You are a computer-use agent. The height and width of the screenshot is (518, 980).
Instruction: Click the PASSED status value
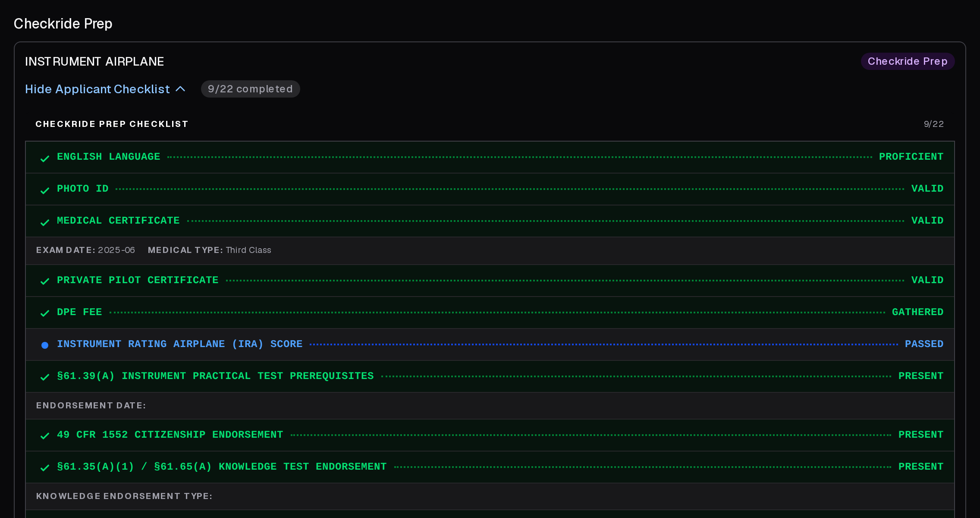click(x=924, y=344)
